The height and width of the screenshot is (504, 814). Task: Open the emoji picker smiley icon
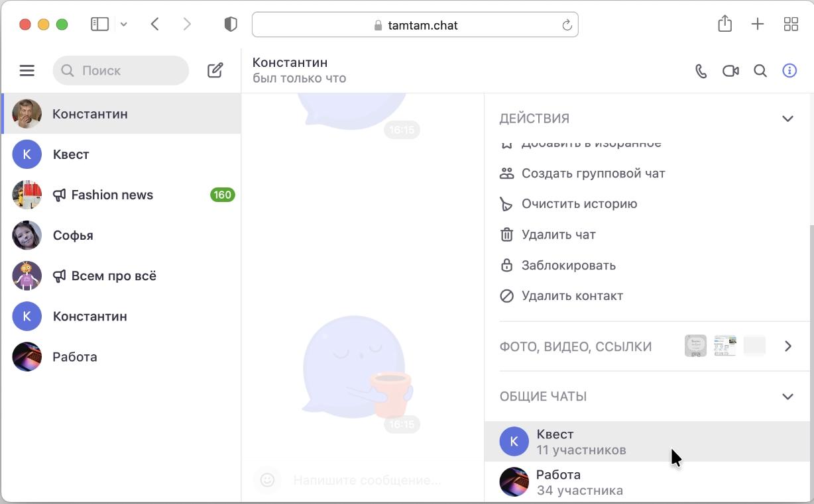point(267,479)
